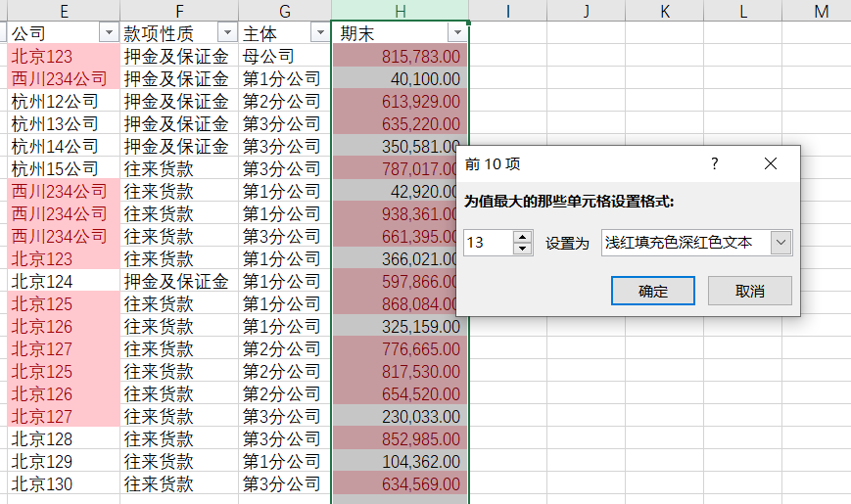
Task: Open the 款项性质 column filter dropdown
Action: [x=227, y=33]
